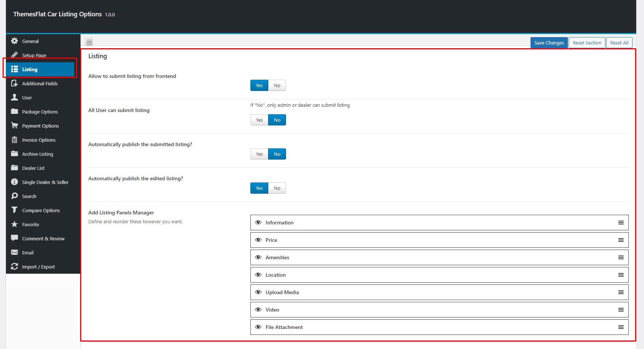The image size is (644, 349).
Task: Click the Listing list icon in sidebar
Action: tap(14, 69)
